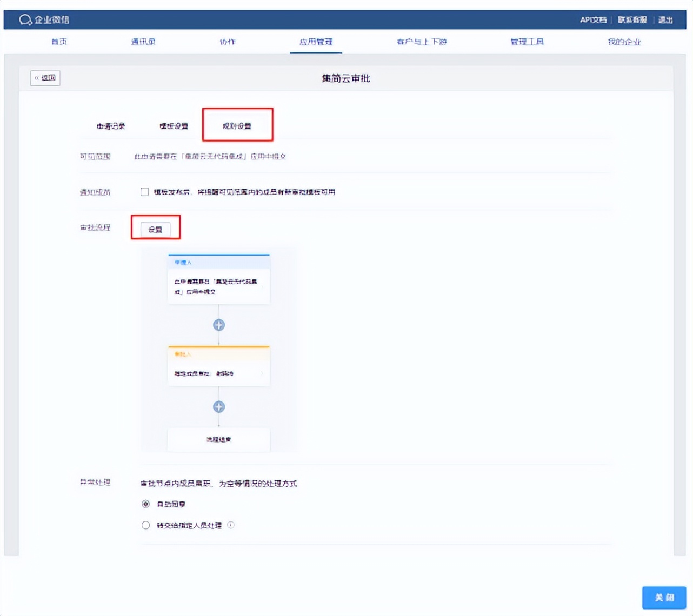Click the plus icon between 申请人 and 审批人 nodes

coord(218,325)
